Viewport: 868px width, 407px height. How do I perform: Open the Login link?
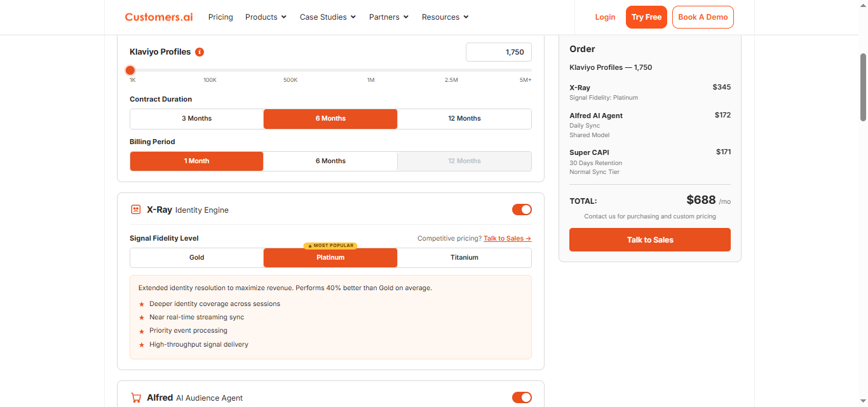pyautogui.click(x=605, y=17)
